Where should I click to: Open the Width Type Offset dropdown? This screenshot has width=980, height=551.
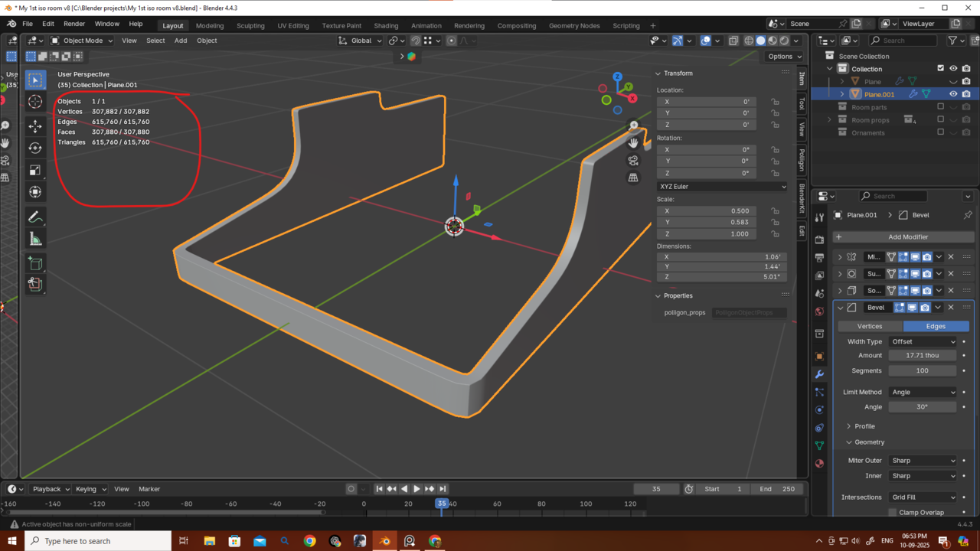923,341
